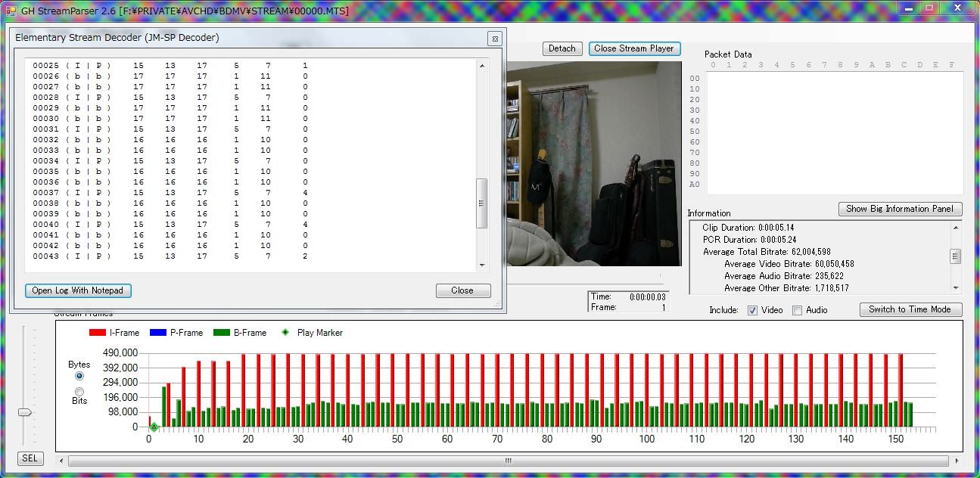Enable the Audio include checkbox
Viewport: 980px width, 478px height.
[797, 310]
